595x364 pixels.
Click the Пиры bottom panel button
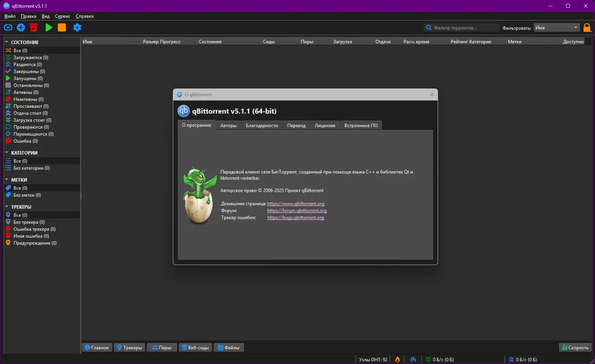click(162, 348)
